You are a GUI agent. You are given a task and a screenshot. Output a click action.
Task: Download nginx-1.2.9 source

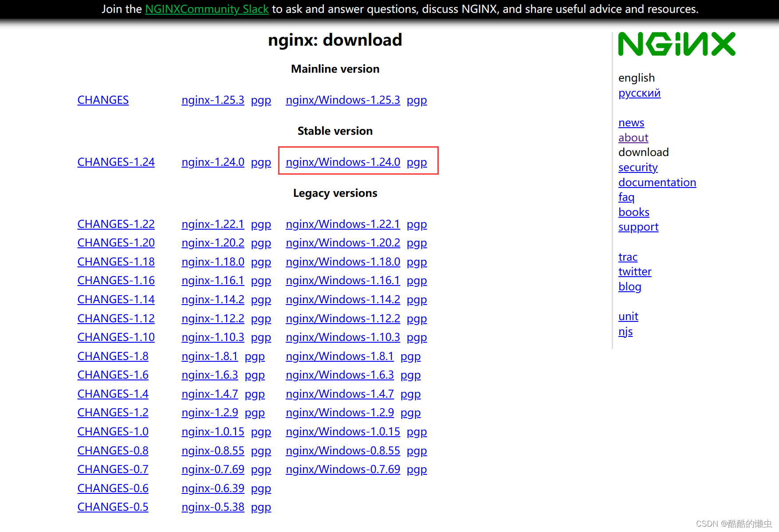210,413
